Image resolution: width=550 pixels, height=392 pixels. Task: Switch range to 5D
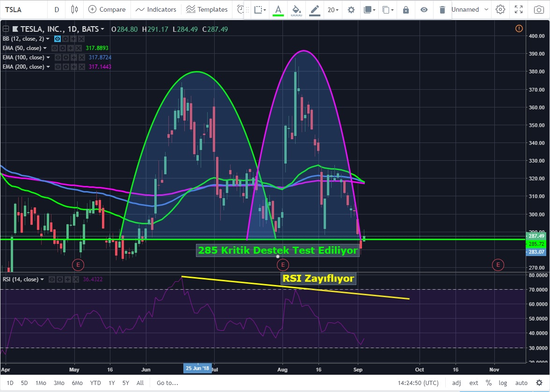(x=24, y=383)
